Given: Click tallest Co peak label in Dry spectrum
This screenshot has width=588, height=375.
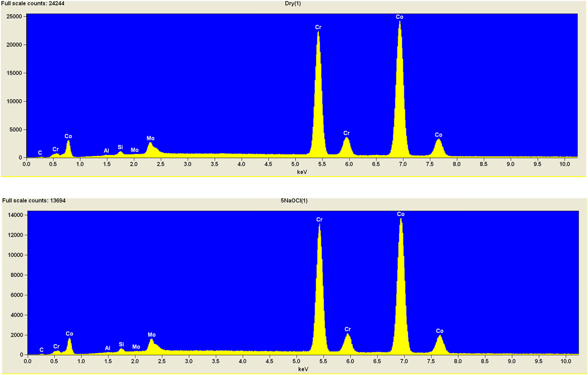Looking at the screenshot, I should [399, 17].
